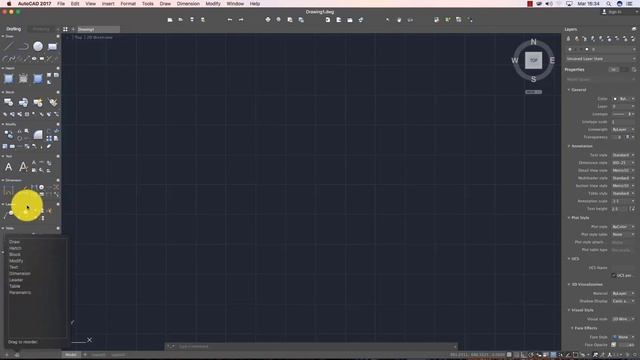Select the Circle tool in Draw panel
640x360 pixels.
pos(38,46)
